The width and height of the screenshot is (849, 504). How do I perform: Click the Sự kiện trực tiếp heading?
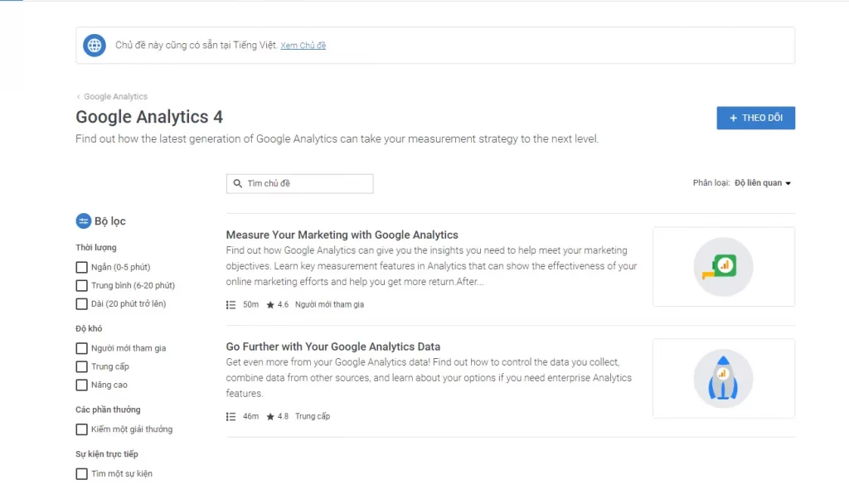pos(107,454)
